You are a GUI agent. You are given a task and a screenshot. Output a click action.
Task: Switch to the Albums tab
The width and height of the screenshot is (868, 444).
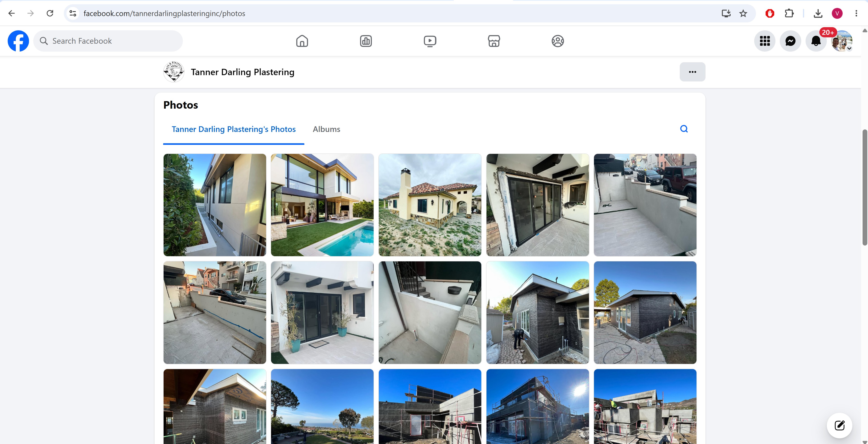(327, 129)
